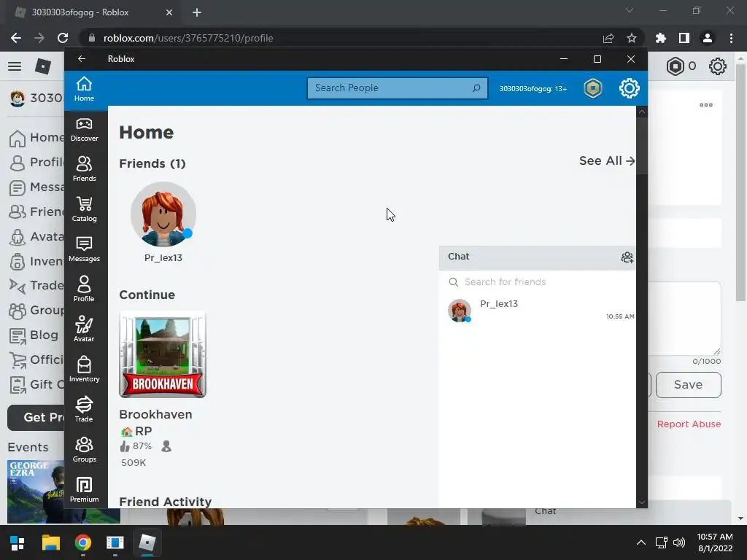Open Chrome extensions puzzle icon
Screen dimensions: 747x560
click(660, 38)
